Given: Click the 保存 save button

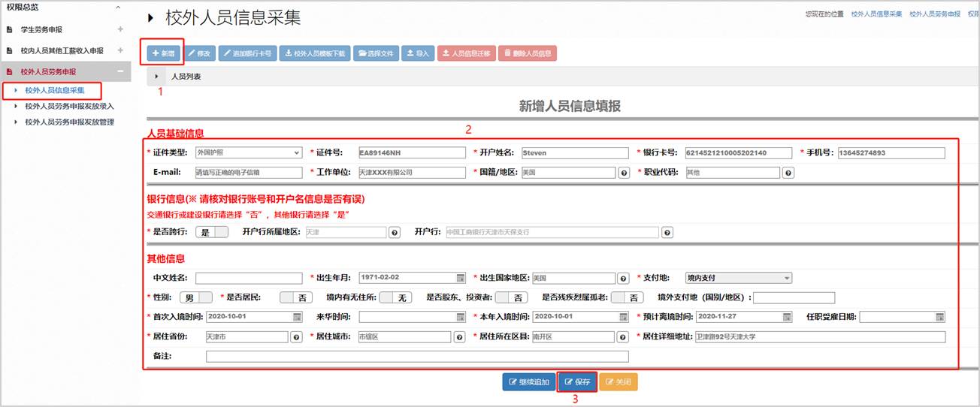Looking at the screenshot, I should tap(576, 382).
